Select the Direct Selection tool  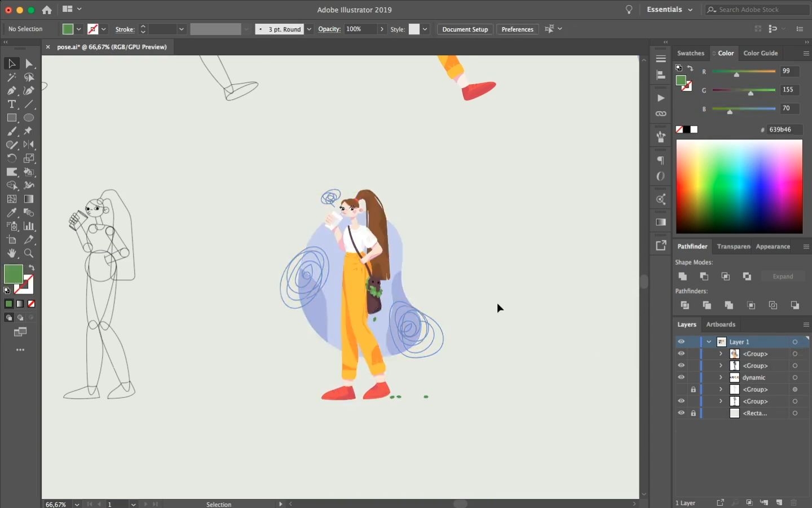[29, 64]
